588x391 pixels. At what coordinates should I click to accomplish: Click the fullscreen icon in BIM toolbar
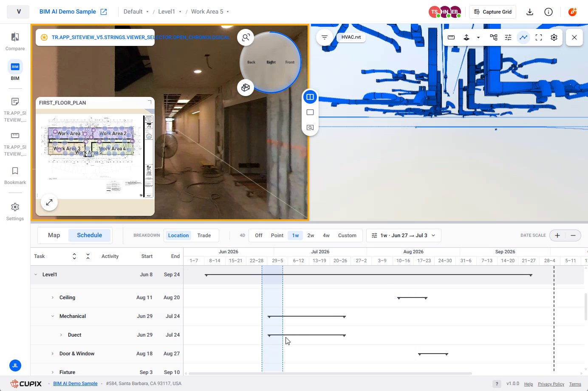[x=539, y=37]
